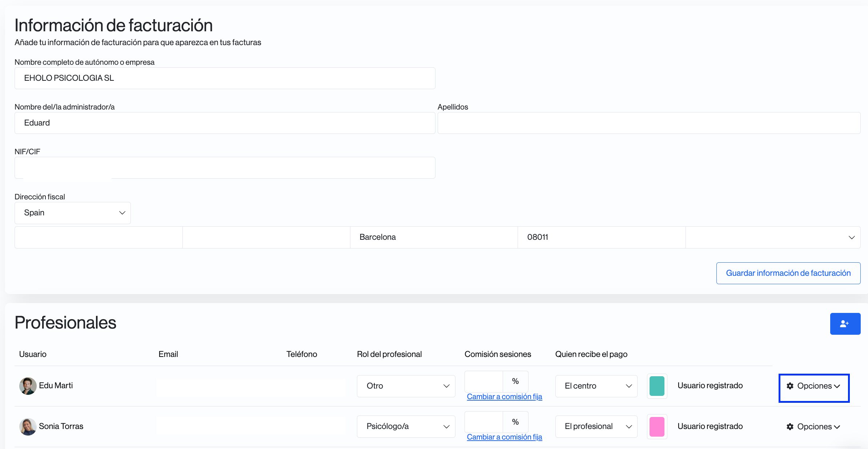Click the pink color swatch for Sonia Torras
Viewport: 868px width, 449px height.
(657, 426)
